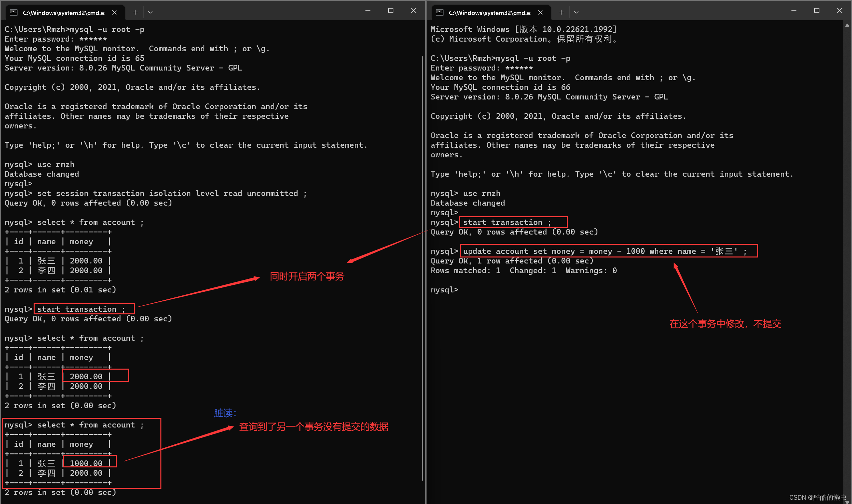Image resolution: width=852 pixels, height=504 pixels.
Task: Click 'Database changed' in right terminal
Action: [468, 203]
